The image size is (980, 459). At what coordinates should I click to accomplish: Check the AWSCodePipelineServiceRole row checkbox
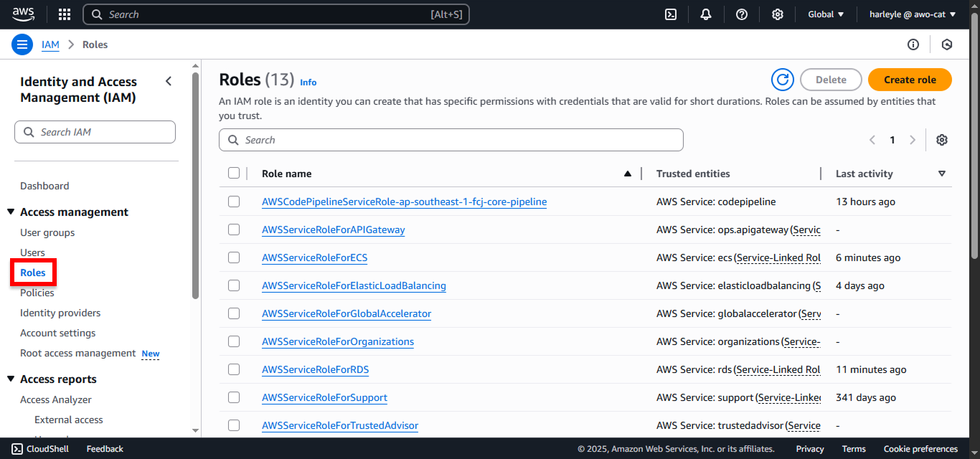point(234,202)
